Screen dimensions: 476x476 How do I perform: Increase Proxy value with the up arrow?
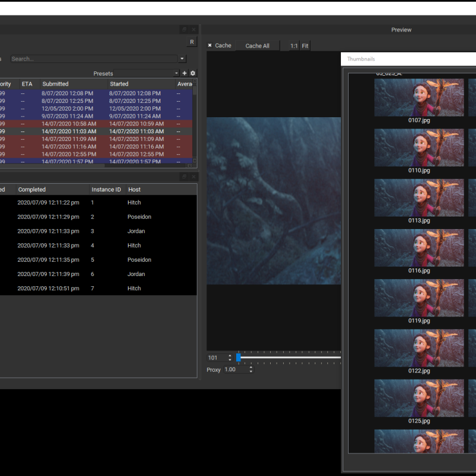[x=250, y=368]
